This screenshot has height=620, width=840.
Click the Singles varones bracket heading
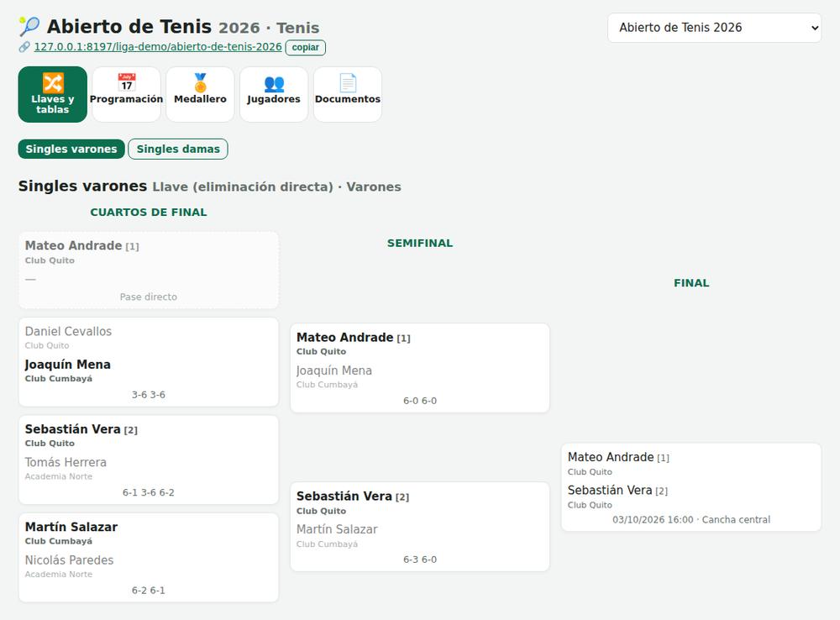(x=82, y=186)
